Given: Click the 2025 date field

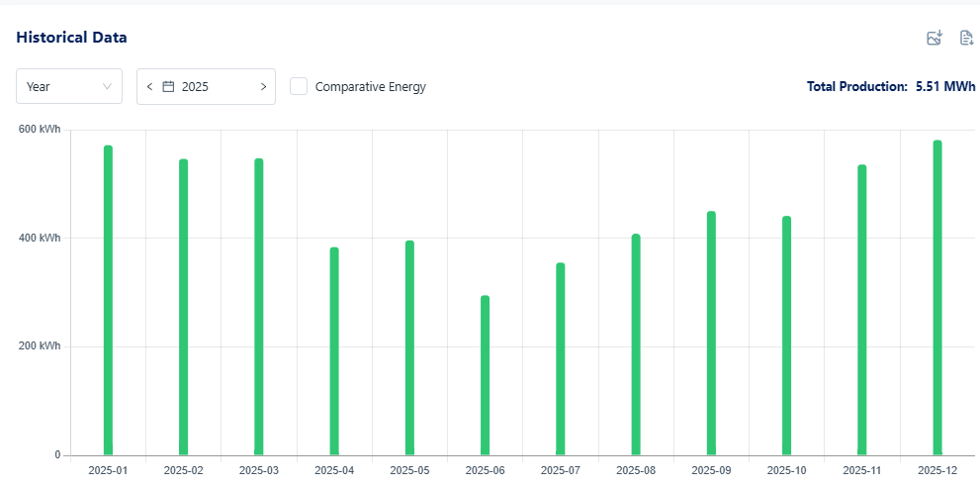Looking at the screenshot, I should [206, 86].
